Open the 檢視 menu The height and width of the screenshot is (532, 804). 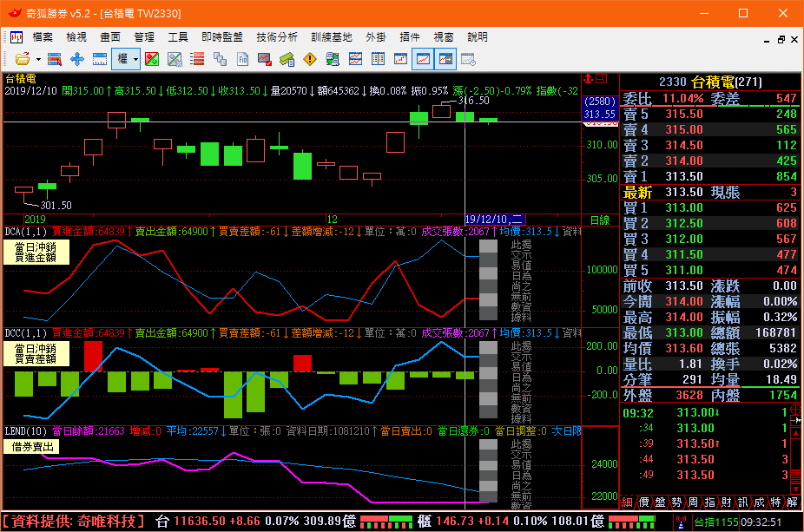click(76, 37)
